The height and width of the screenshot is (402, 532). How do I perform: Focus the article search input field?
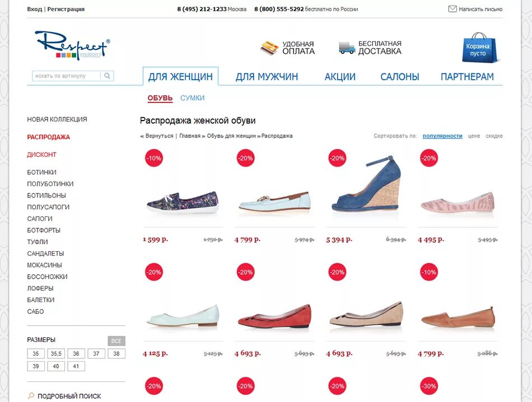tap(67, 76)
